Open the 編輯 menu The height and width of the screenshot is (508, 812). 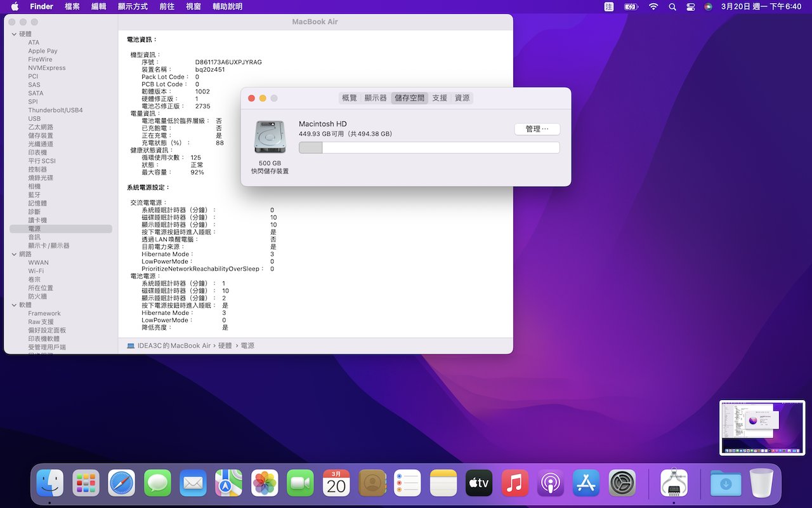(x=99, y=6)
